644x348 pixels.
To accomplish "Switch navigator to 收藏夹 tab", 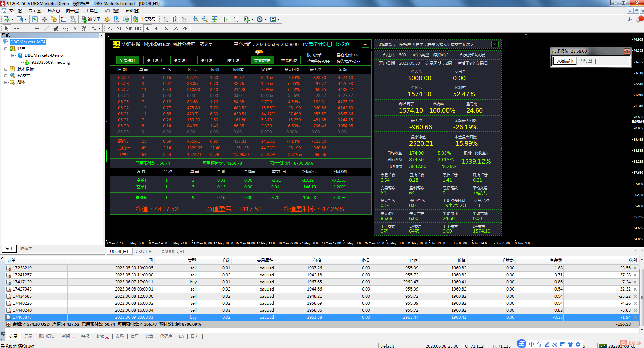I will [26, 249].
